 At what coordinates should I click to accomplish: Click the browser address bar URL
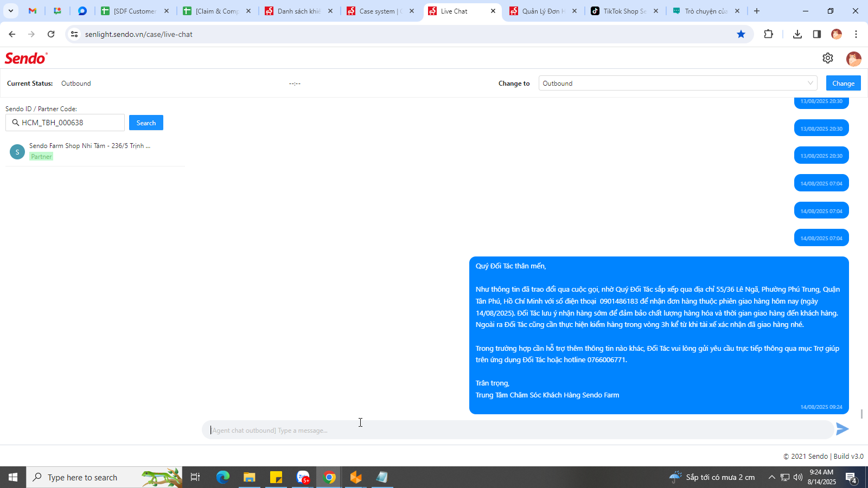[139, 34]
